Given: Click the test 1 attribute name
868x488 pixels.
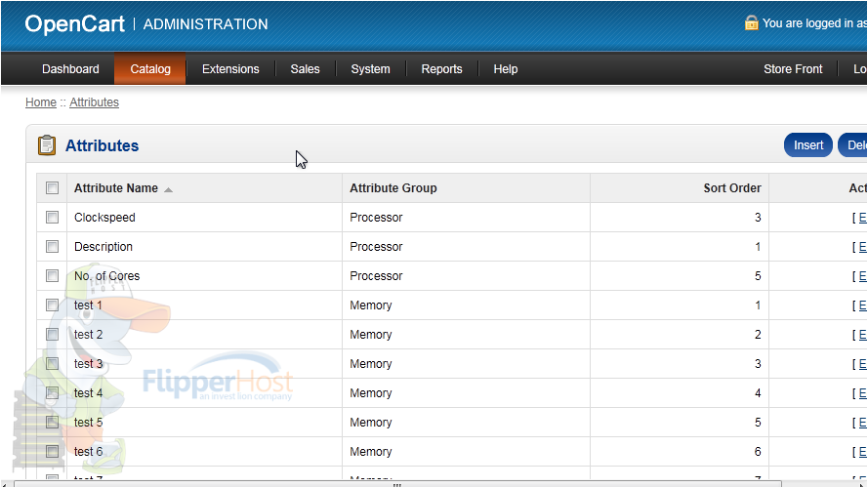Looking at the screenshot, I should point(88,305).
